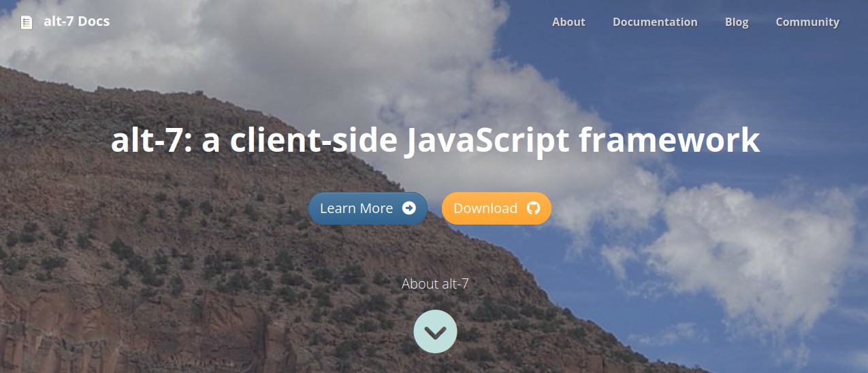Click the round down-chevron button
The width and height of the screenshot is (868, 373).
click(436, 331)
